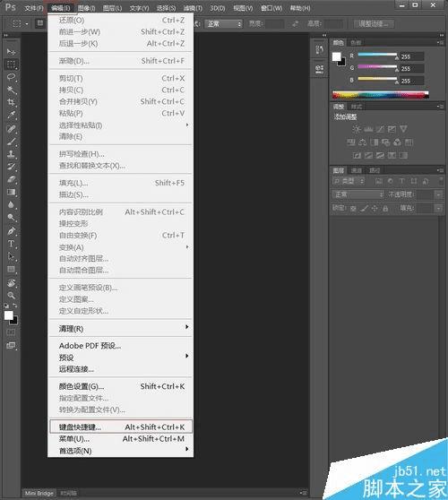This screenshot has height=500, width=448.
Task: Select the Lasso tool
Action: 11,77
